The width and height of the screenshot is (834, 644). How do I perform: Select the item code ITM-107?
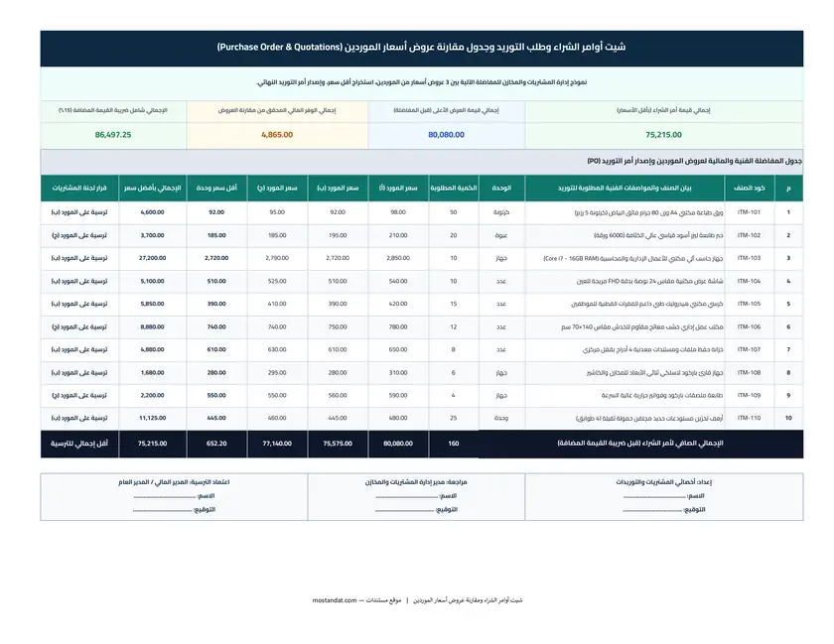click(749, 349)
